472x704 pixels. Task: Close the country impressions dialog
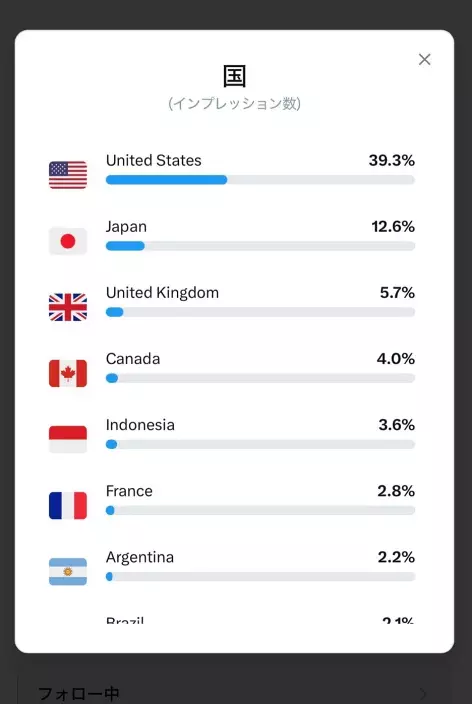pyautogui.click(x=424, y=59)
